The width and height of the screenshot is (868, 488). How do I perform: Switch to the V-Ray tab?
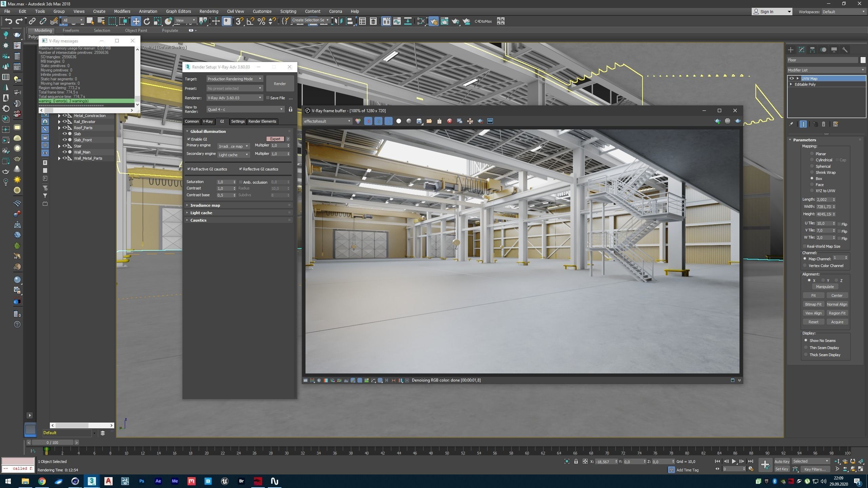(208, 121)
